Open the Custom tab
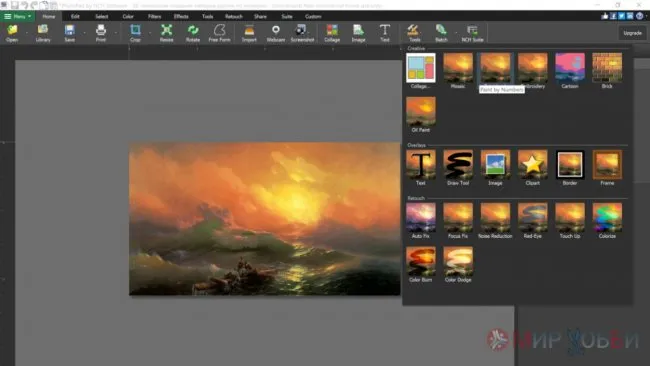650x366 pixels. (313, 17)
